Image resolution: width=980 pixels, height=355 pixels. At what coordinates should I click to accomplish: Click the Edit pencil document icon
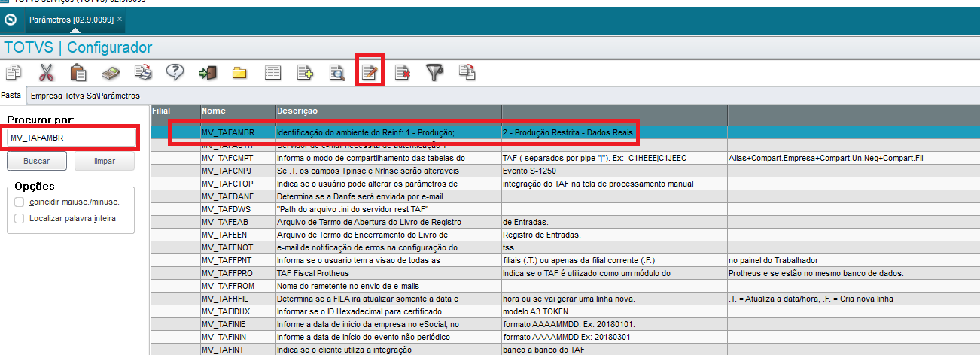coord(370,73)
